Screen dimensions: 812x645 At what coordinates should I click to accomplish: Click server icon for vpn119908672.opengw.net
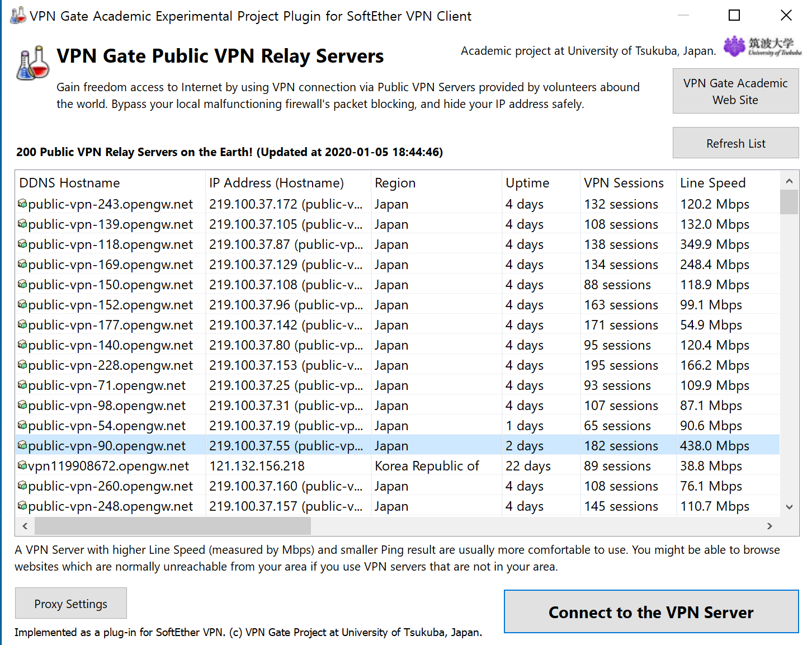point(22,465)
